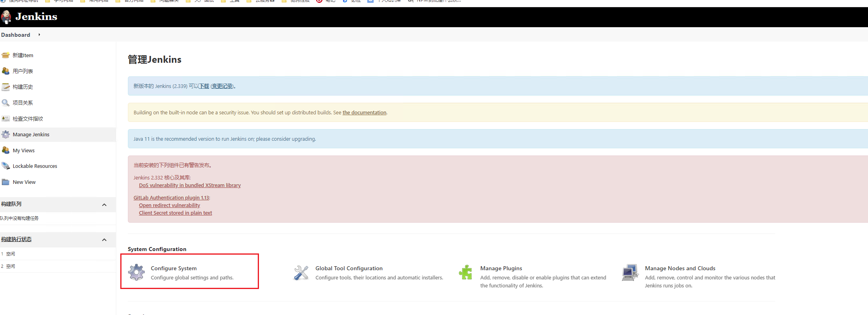Click the 下载 link for Jenkins 2.339

(x=204, y=86)
